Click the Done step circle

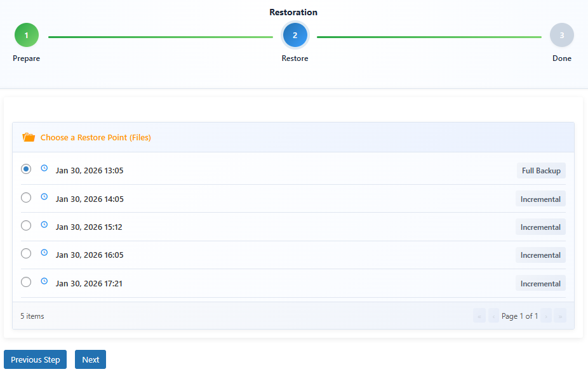point(561,35)
